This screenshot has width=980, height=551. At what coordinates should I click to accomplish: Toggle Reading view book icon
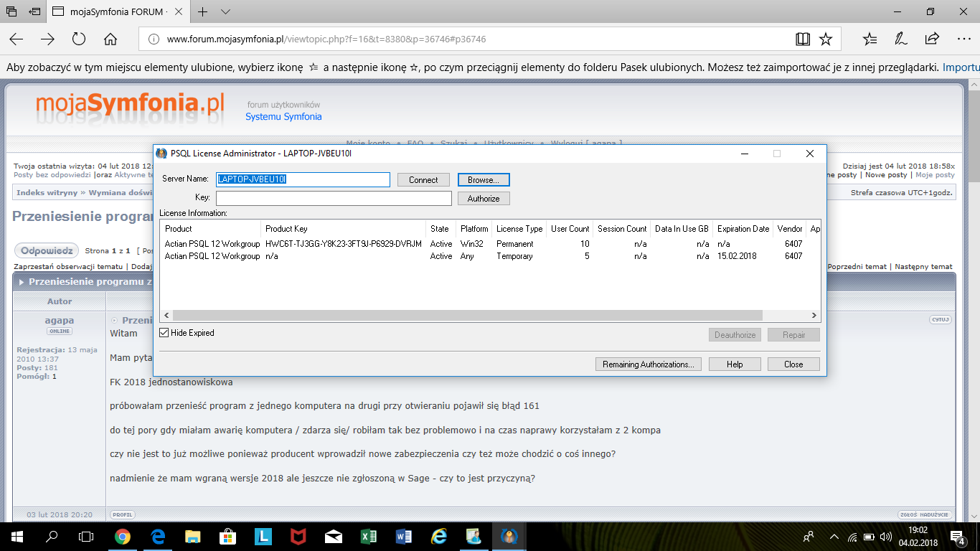click(x=803, y=39)
